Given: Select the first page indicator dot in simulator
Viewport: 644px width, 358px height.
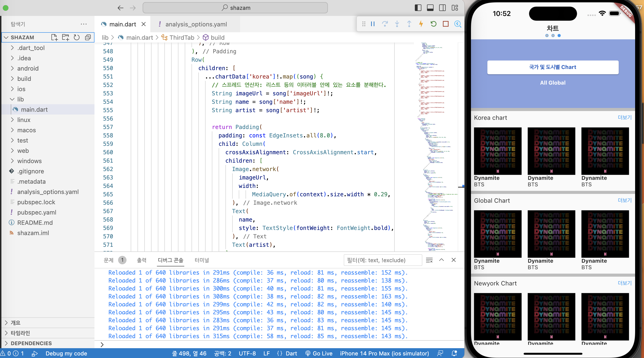Looking at the screenshot, I should pos(547,36).
